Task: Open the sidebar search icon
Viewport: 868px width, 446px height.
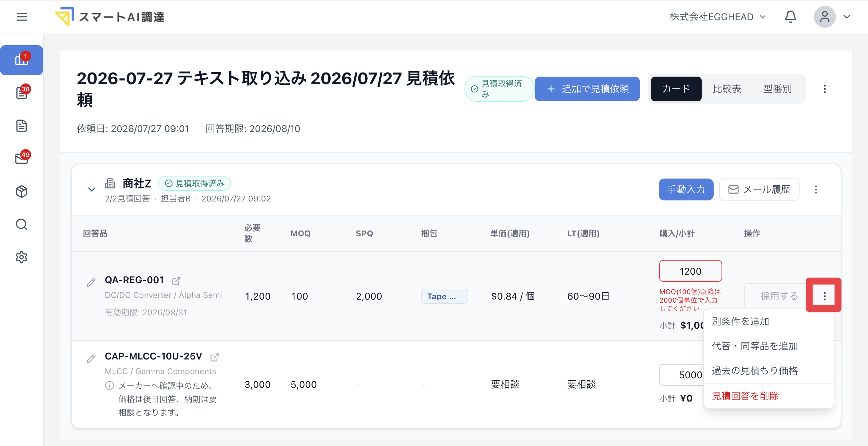Action: [22, 224]
